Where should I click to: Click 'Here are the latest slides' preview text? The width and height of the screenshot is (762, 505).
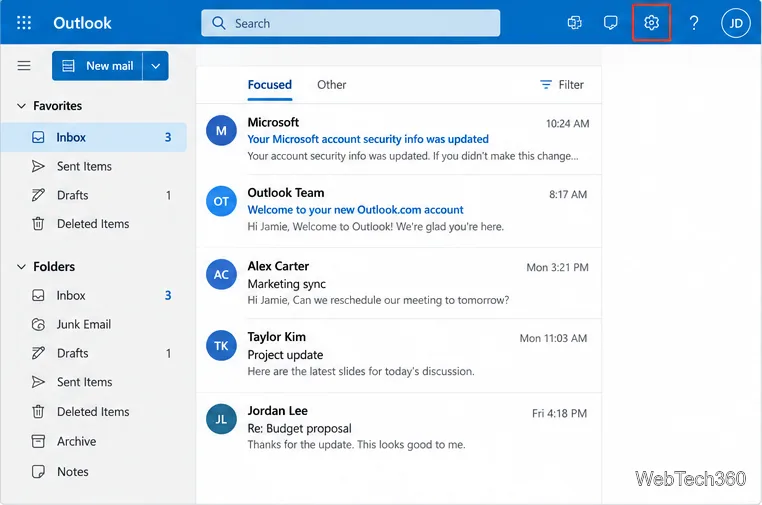[x=361, y=371]
